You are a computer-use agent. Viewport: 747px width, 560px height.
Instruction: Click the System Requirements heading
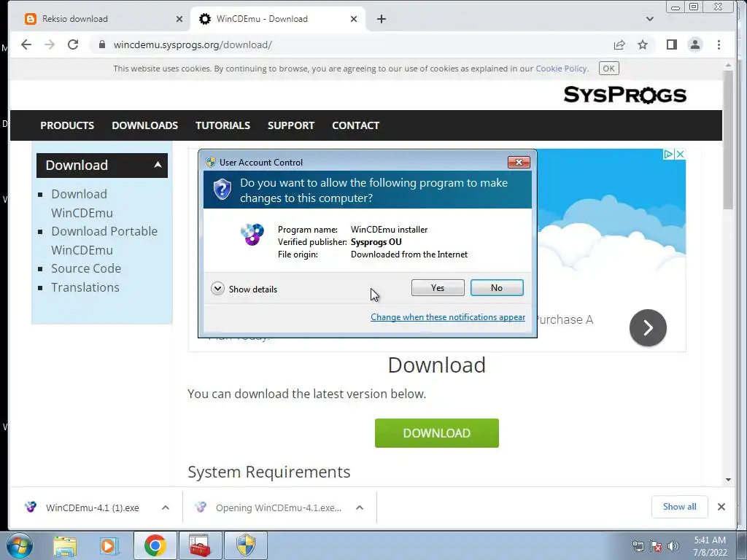tap(269, 472)
